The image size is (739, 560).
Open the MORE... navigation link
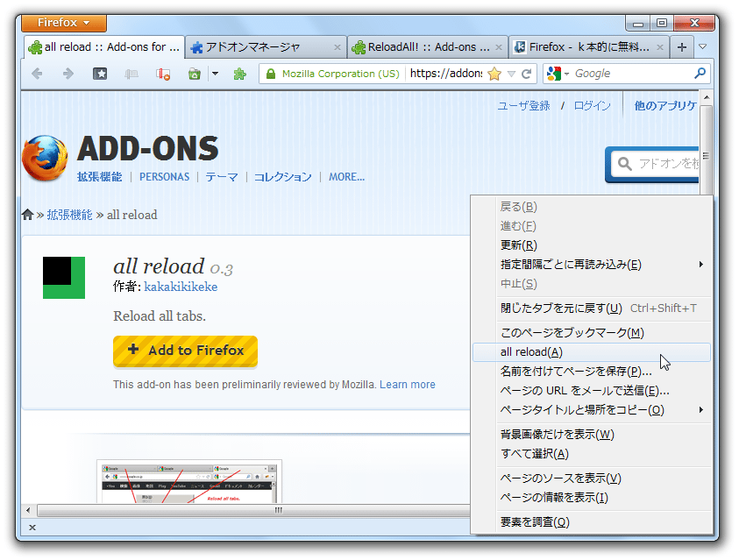[x=346, y=177]
